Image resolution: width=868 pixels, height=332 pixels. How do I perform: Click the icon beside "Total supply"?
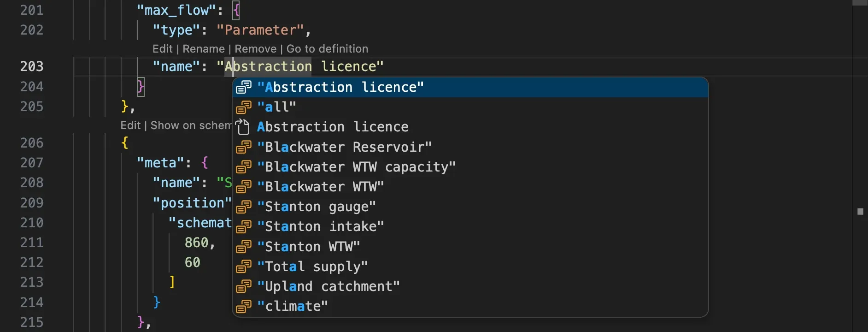point(244,267)
